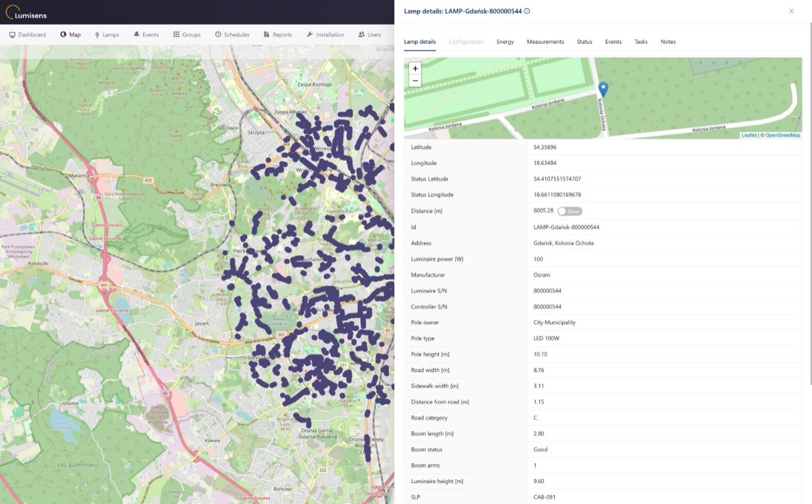Open the Groups page
The width and height of the screenshot is (812, 504).
pyautogui.click(x=187, y=35)
